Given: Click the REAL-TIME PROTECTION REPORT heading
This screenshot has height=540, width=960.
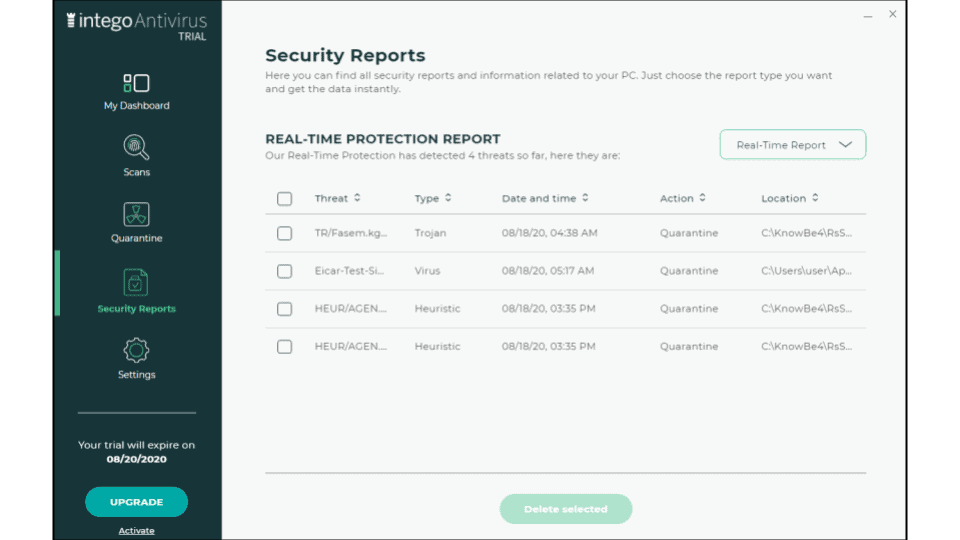Looking at the screenshot, I should [x=383, y=139].
